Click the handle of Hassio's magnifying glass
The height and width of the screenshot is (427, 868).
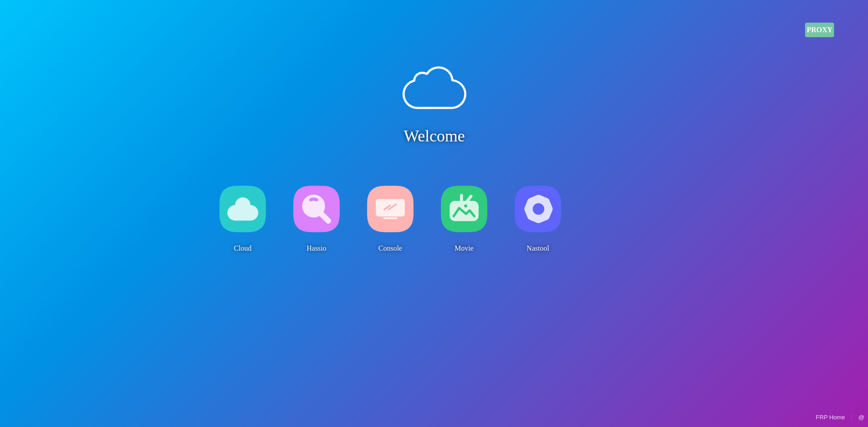(326, 218)
